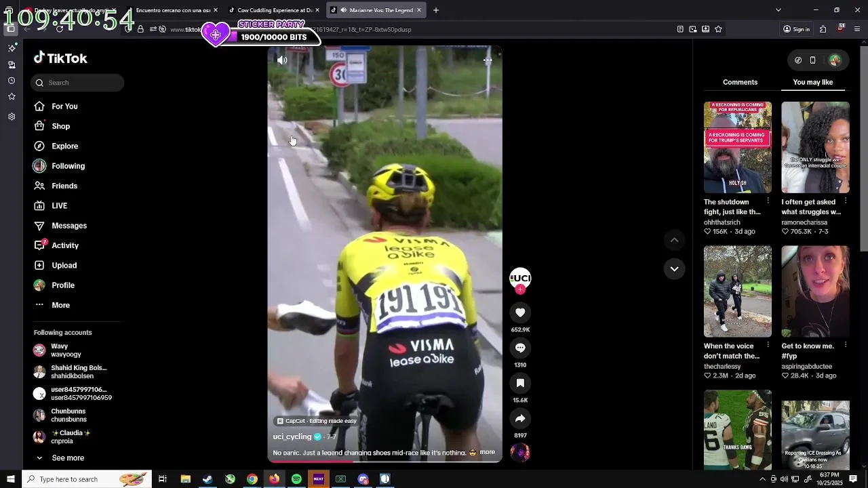Image resolution: width=868 pixels, height=488 pixels.
Task: Open the LIVE section
Action: (x=59, y=206)
